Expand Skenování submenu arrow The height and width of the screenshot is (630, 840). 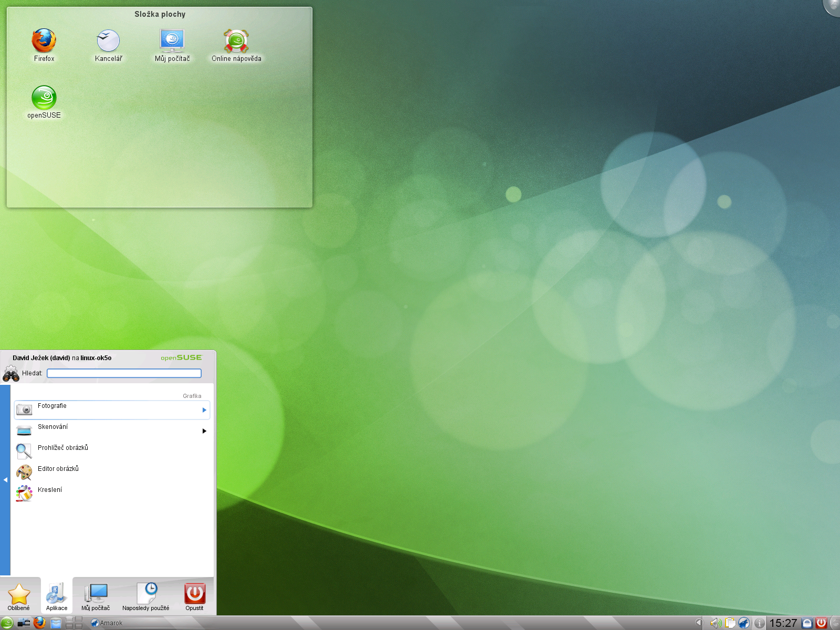(204, 431)
